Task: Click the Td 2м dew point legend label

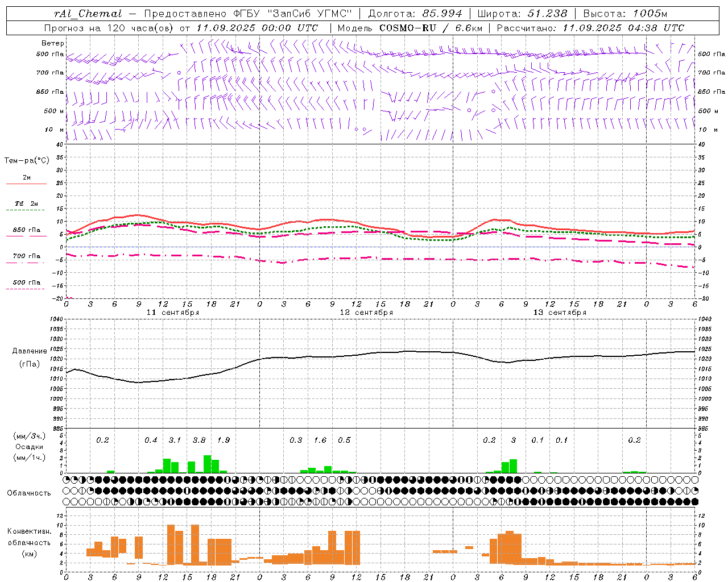Action: pos(26,203)
